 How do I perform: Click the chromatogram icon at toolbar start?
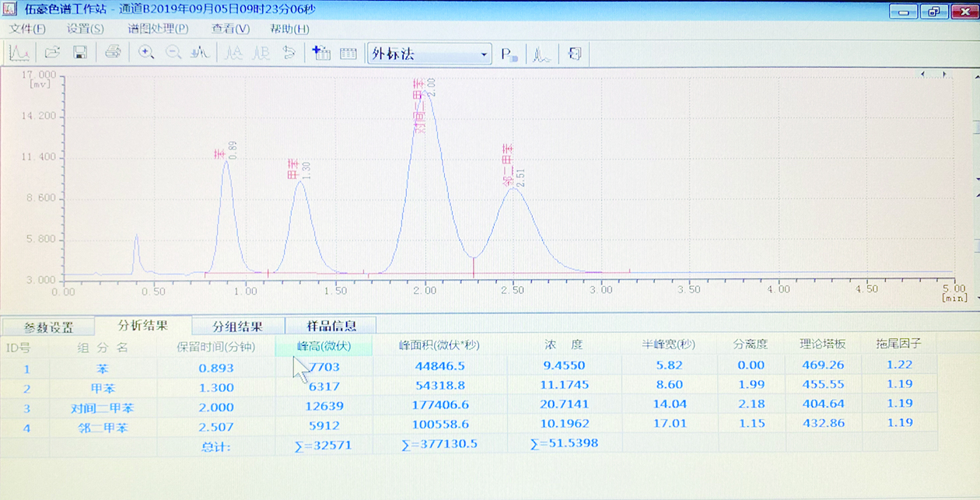coord(19,54)
